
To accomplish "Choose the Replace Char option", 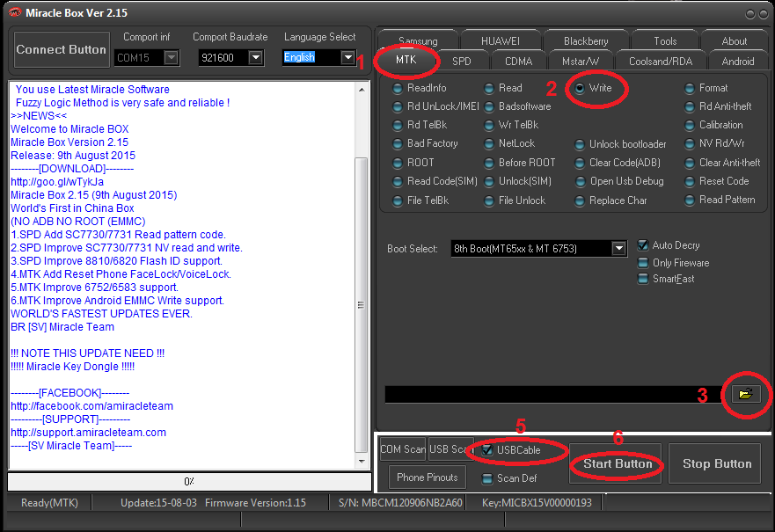I will (x=611, y=200).
